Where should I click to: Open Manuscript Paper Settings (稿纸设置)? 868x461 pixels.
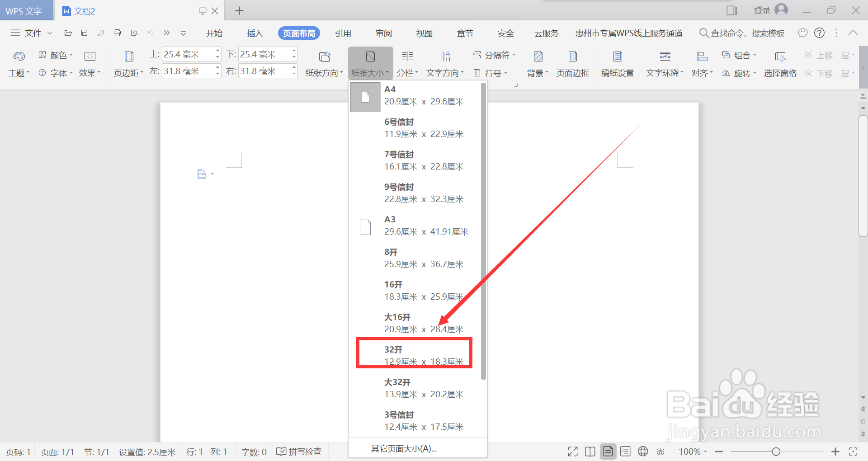tap(618, 64)
